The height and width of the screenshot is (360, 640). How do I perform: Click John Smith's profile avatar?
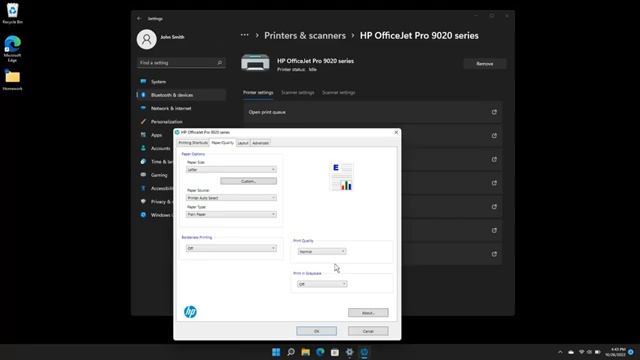[147, 39]
